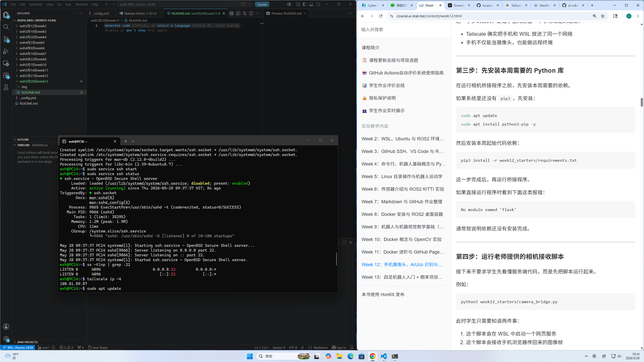Open the zoom magnifier in Chrome address bar
This screenshot has height=362, width=644.
pos(594,16)
